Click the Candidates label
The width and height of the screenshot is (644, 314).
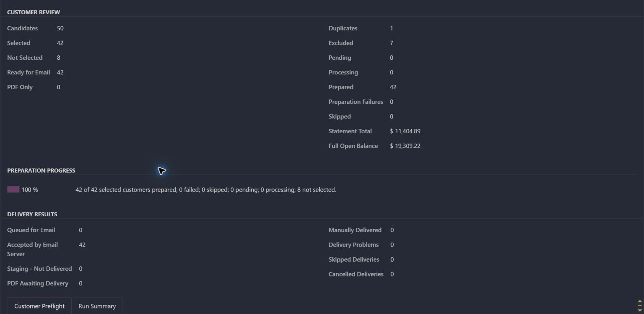(x=23, y=28)
